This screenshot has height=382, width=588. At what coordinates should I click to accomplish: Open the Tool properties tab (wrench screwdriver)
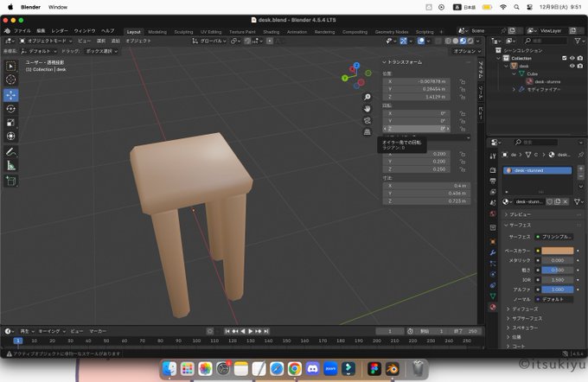coord(493,156)
